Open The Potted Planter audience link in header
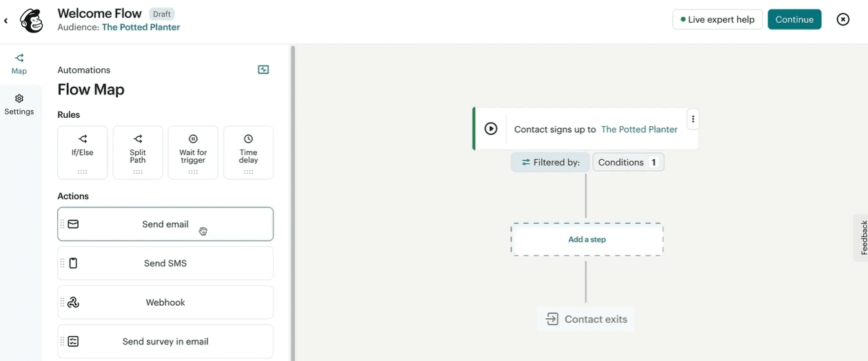The height and width of the screenshot is (361, 868). click(141, 28)
